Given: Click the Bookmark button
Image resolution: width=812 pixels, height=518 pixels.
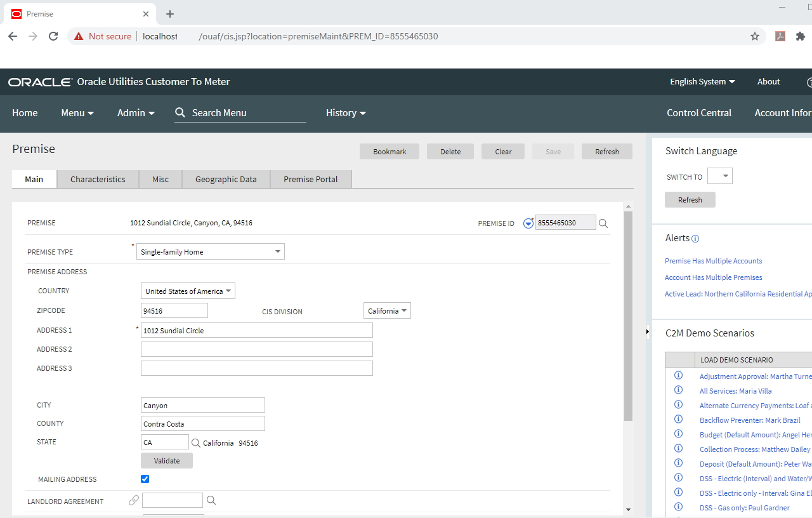Looking at the screenshot, I should pyautogui.click(x=390, y=152).
